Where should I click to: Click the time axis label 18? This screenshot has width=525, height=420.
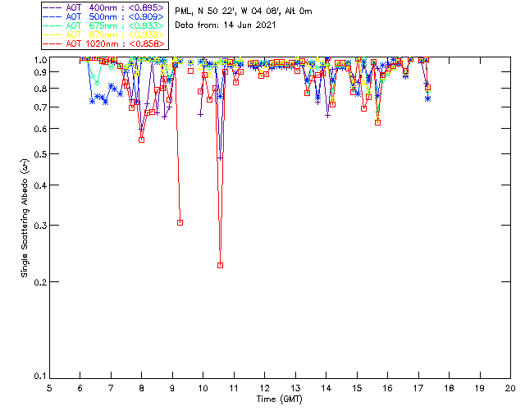pyautogui.click(x=449, y=388)
